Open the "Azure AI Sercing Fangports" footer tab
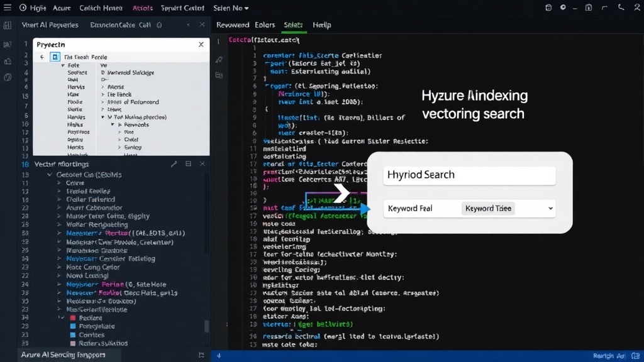This screenshot has height=362, width=644. tap(63, 355)
